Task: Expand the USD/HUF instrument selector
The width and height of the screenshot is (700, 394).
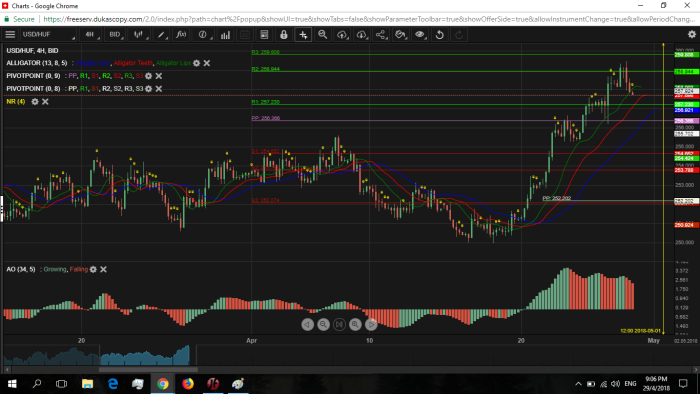Action: (48, 34)
